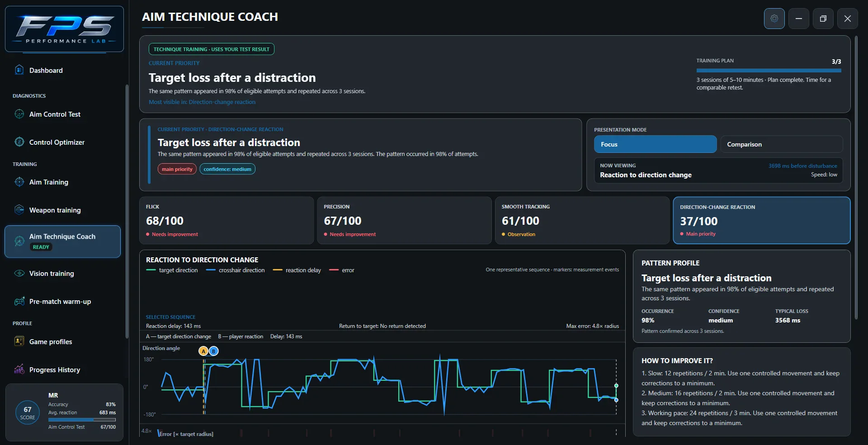Viewport: 868px width, 445px height.
Task: Click the Pre-match warm-up gamepad icon
Action: (x=19, y=301)
